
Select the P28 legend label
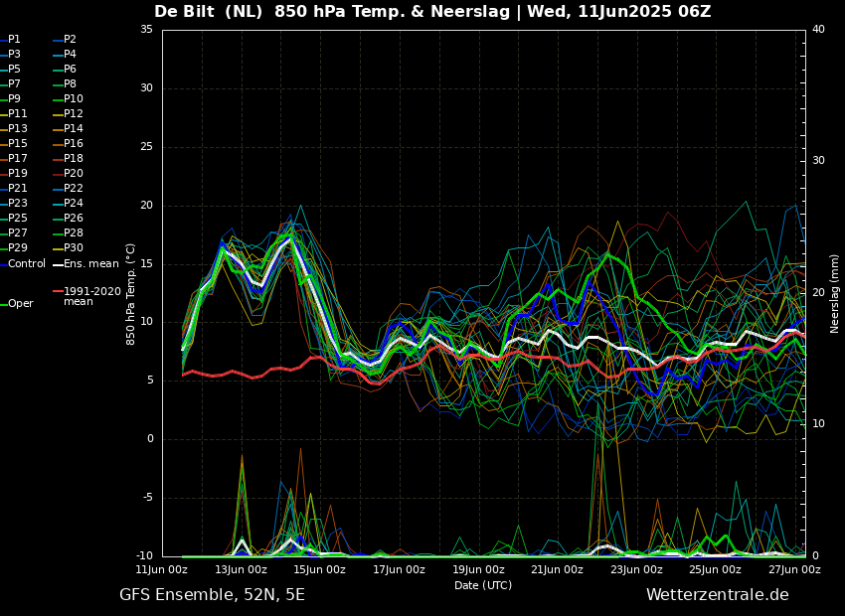point(74,232)
